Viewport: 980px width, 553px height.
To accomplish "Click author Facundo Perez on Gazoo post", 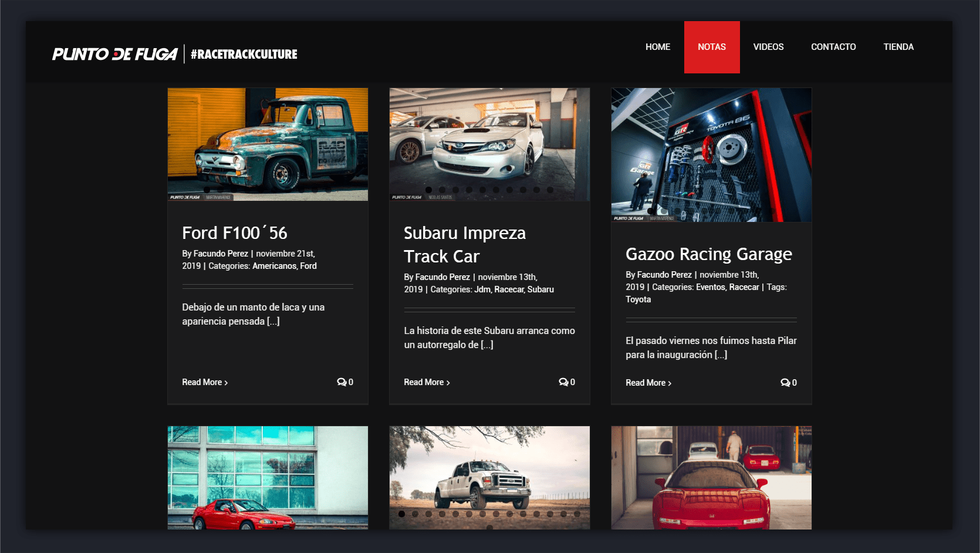I will (x=664, y=275).
